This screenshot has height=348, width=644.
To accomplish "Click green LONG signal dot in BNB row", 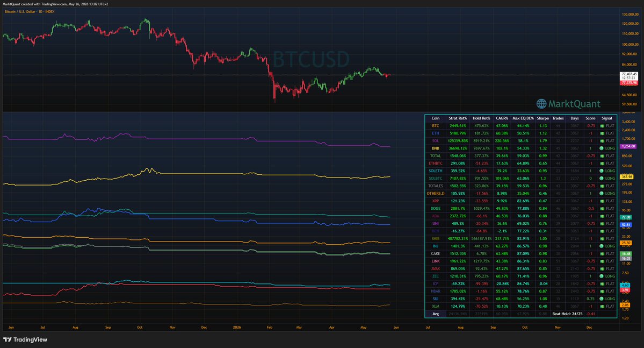I will click(601, 148).
